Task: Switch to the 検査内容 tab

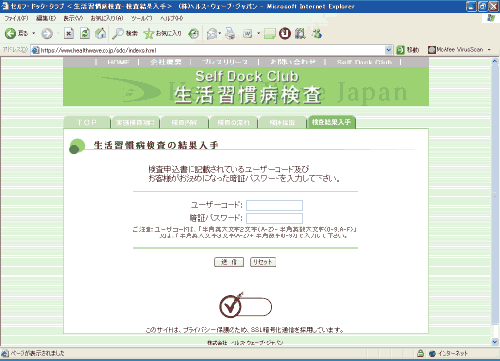Action: click(184, 122)
